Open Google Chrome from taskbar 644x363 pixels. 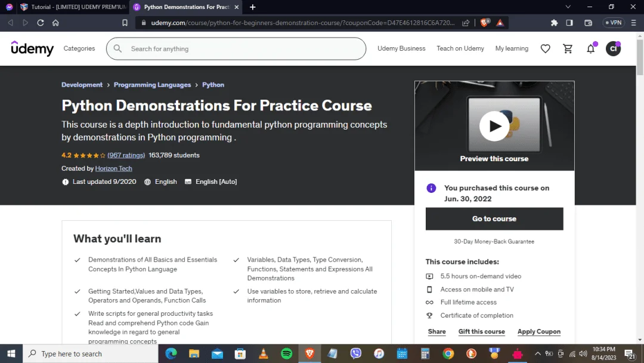coord(448,353)
